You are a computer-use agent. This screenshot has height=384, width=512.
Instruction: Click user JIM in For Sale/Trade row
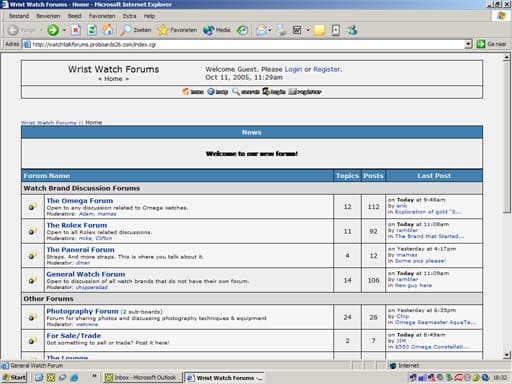pos(401,341)
